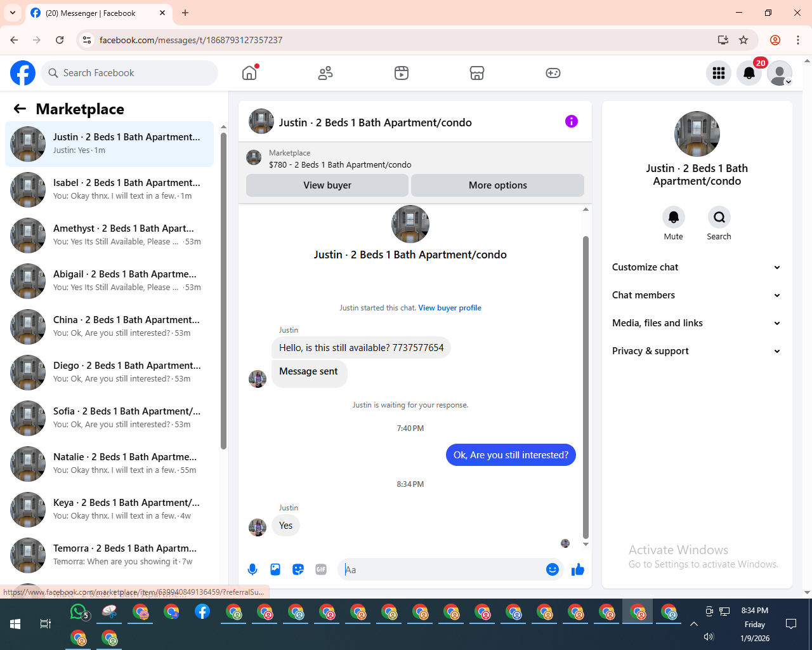Open conversation information purple icon
This screenshot has height=650, width=812.
572,121
